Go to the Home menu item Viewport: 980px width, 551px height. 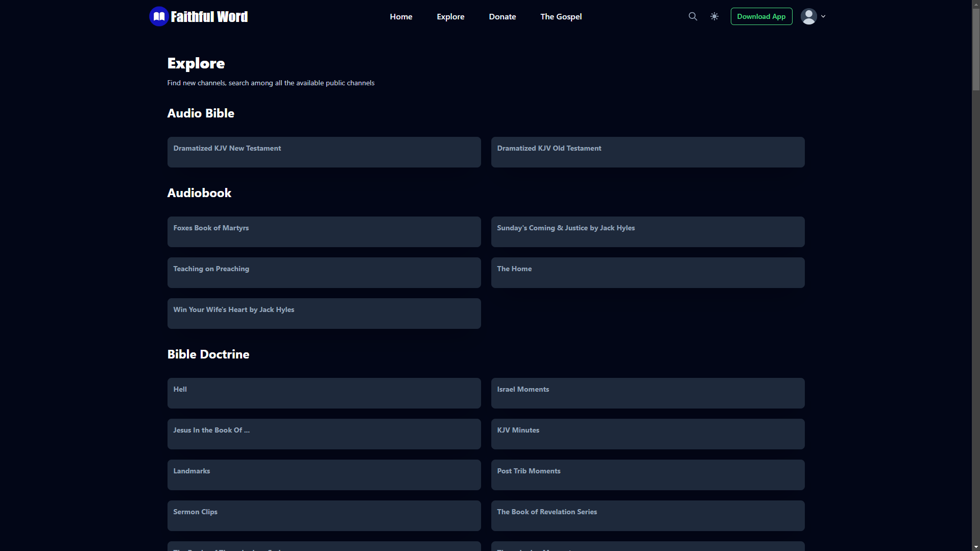tap(401, 16)
